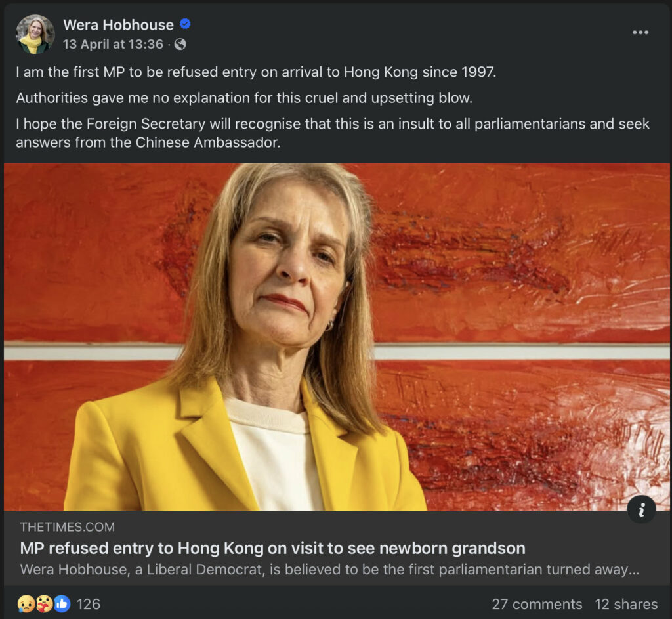Open the 27 comments link
The width and height of the screenshot is (672, 619).
pyautogui.click(x=537, y=604)
